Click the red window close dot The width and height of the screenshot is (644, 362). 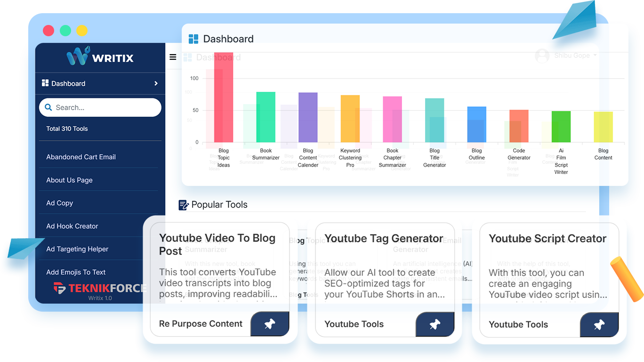coord(48,31)
